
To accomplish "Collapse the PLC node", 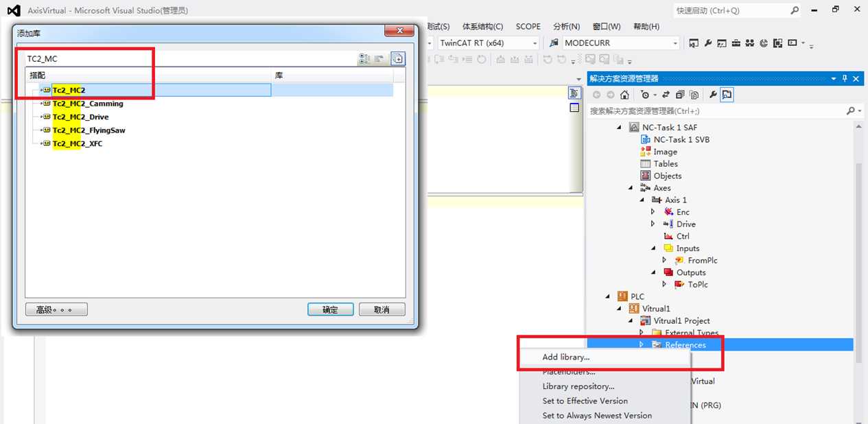I will click(x=608, y=296).
